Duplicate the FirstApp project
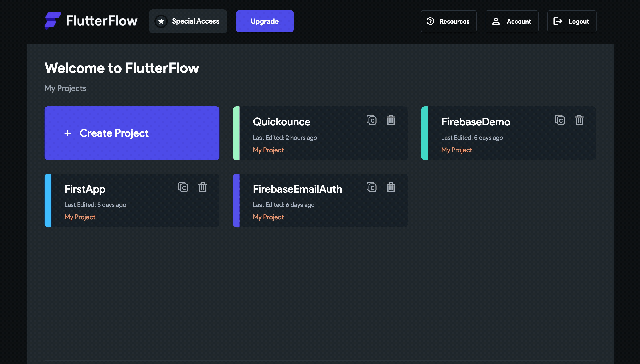 pos(183,187)
